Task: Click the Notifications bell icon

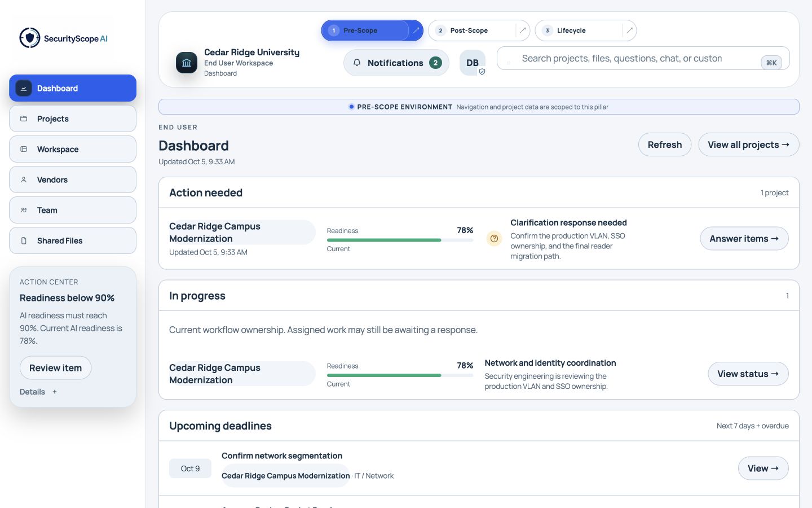Action: click(x=357, y=63)
